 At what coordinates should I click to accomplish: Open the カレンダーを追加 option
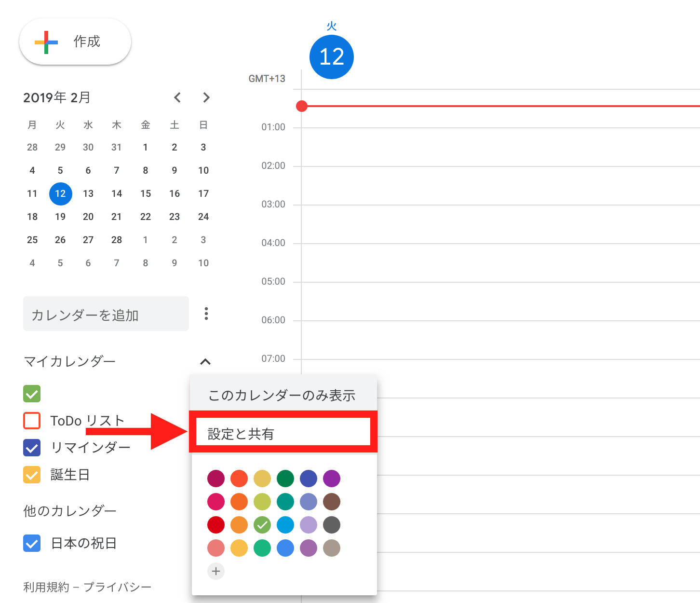[106, 314]
